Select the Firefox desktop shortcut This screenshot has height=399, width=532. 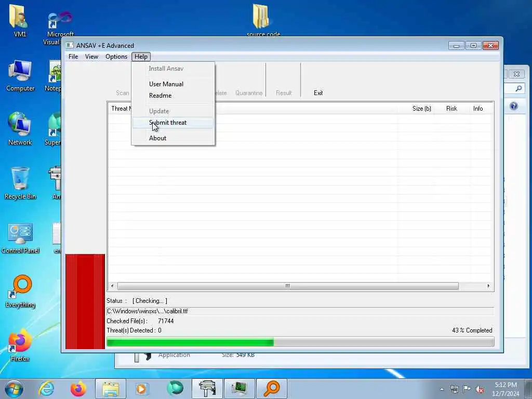(20, 345)
